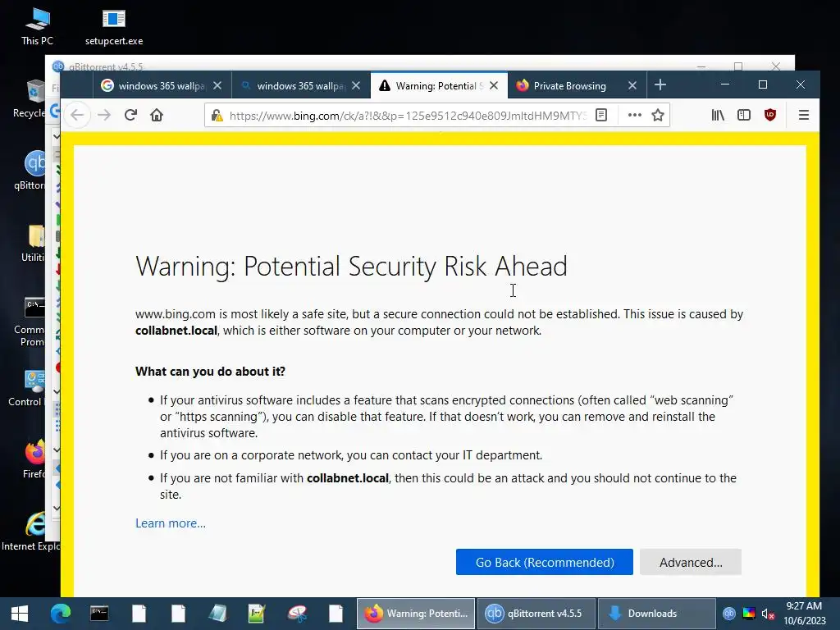This screenshot has height=630, width=840.
Task: Click the Advanced... button
Action: pyautogui.click(x=691, y=562)
